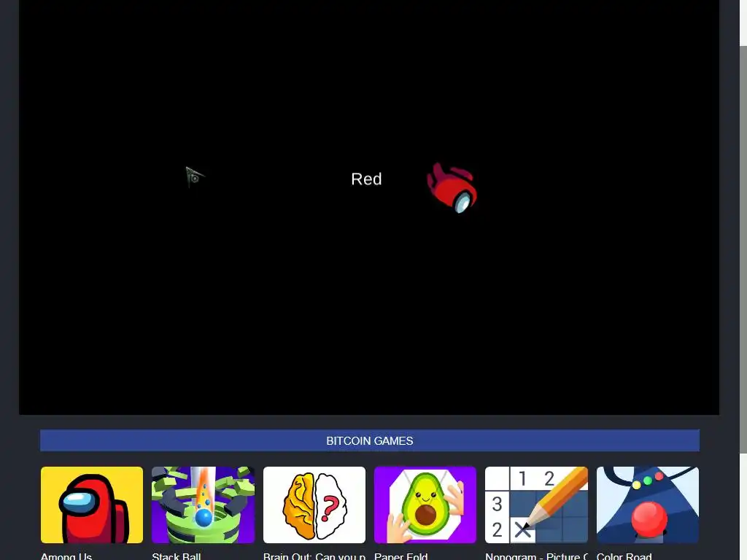
Task: Open the Among Us game thumbnail
Action: 92,505
